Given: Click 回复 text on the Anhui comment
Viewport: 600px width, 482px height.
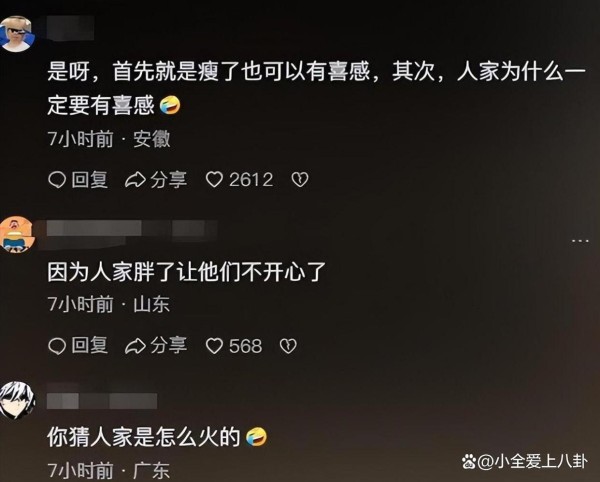Looking at the screenshot, I should (90, 179).
